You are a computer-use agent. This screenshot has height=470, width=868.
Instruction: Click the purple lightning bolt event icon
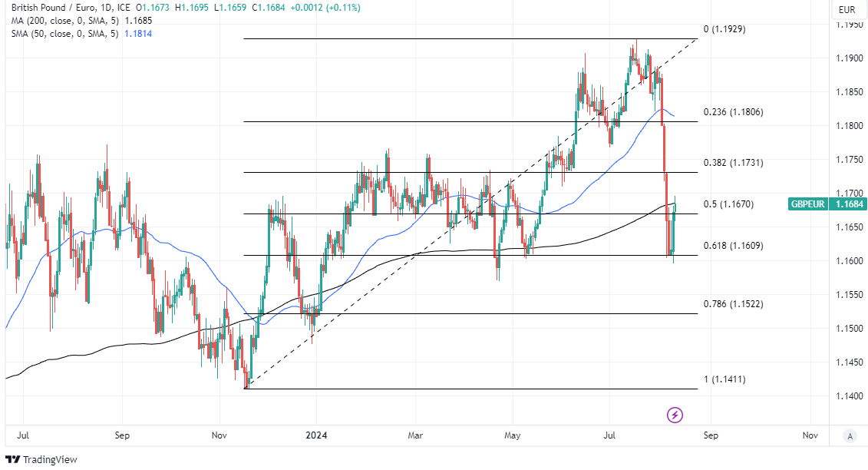(x=675, y=415)
